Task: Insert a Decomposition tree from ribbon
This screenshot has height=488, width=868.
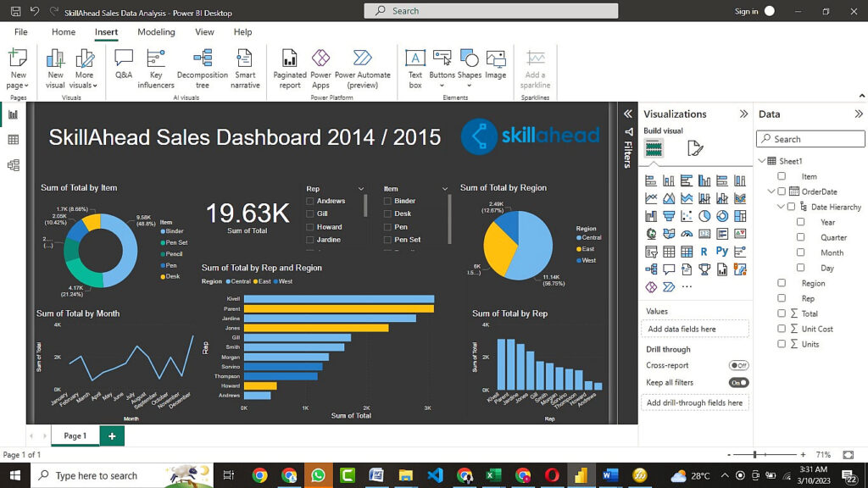Action: click(202, 69)
